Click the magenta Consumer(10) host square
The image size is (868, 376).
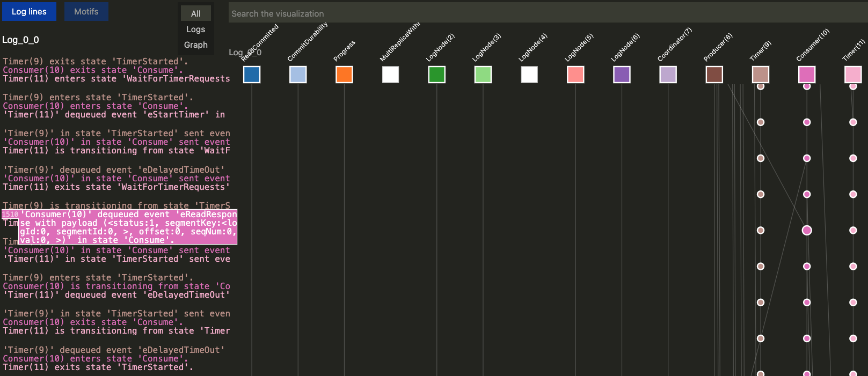point(807,75)
